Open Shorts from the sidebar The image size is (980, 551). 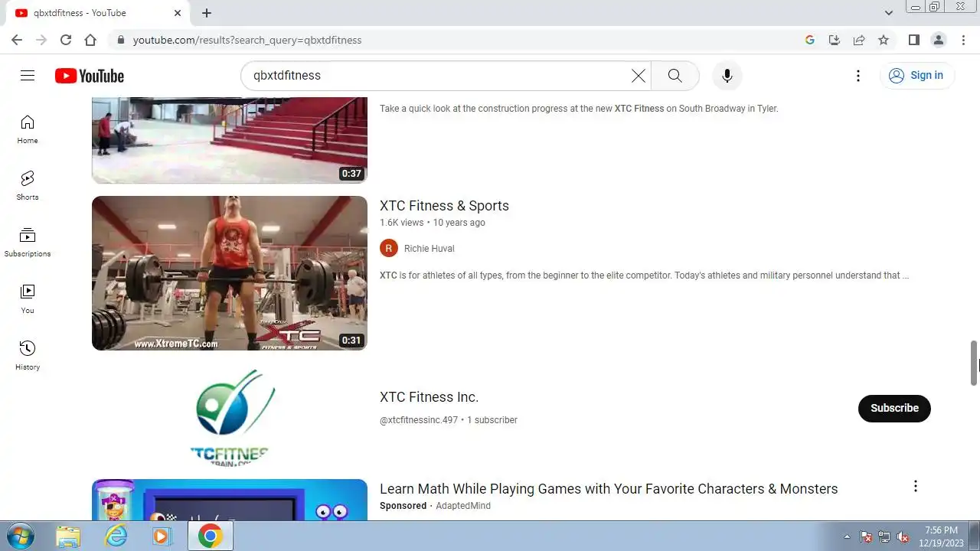[x=28, y=186]
